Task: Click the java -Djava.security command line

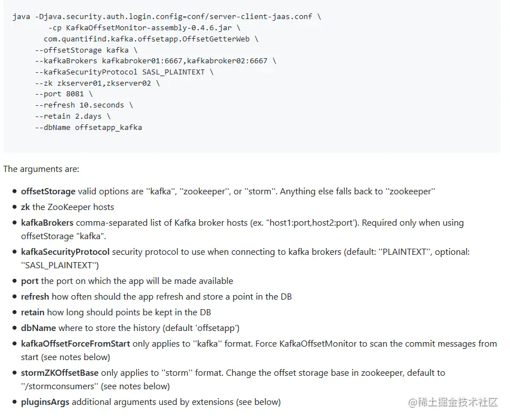Action: click(167, 17)
